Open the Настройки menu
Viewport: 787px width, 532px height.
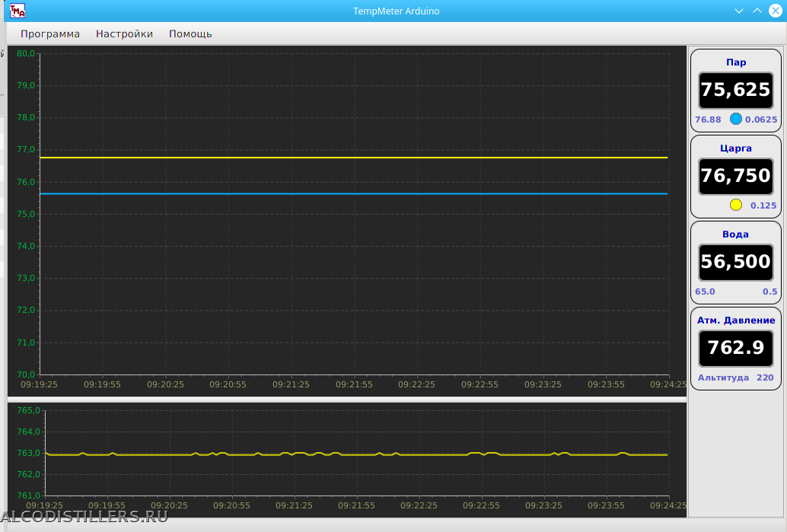pyautogui.click(x=124, y=33)
